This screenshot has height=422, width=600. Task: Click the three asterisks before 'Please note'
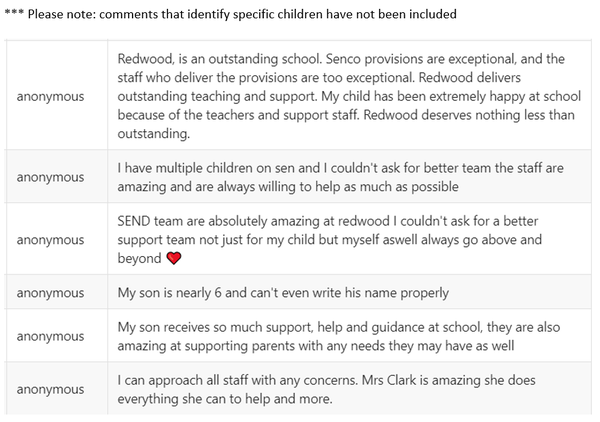click(17, 15)
